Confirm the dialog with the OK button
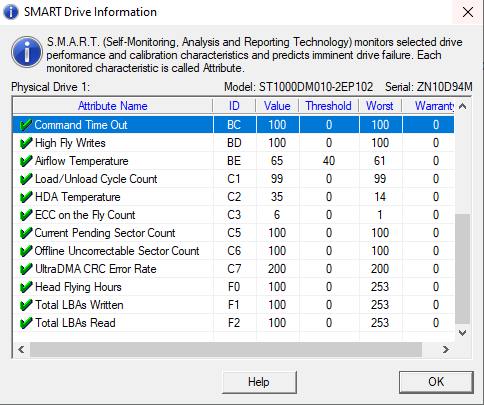 [436, 382]
